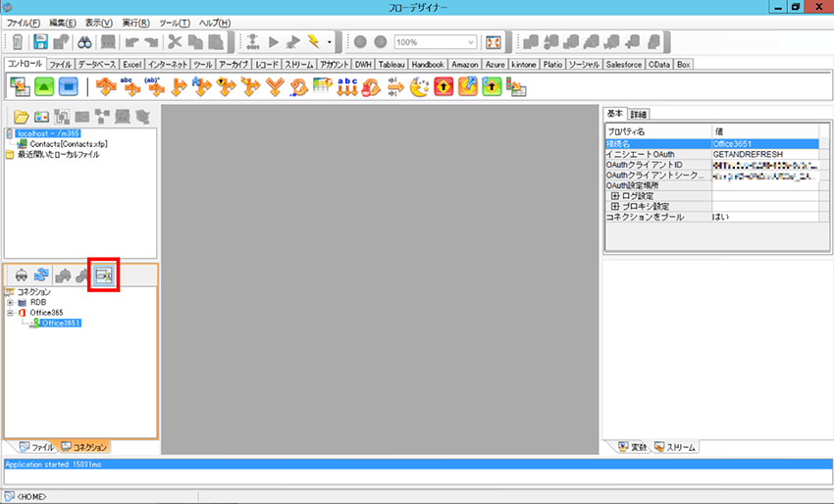Click the Undo arrow icon

click(131, 42)
